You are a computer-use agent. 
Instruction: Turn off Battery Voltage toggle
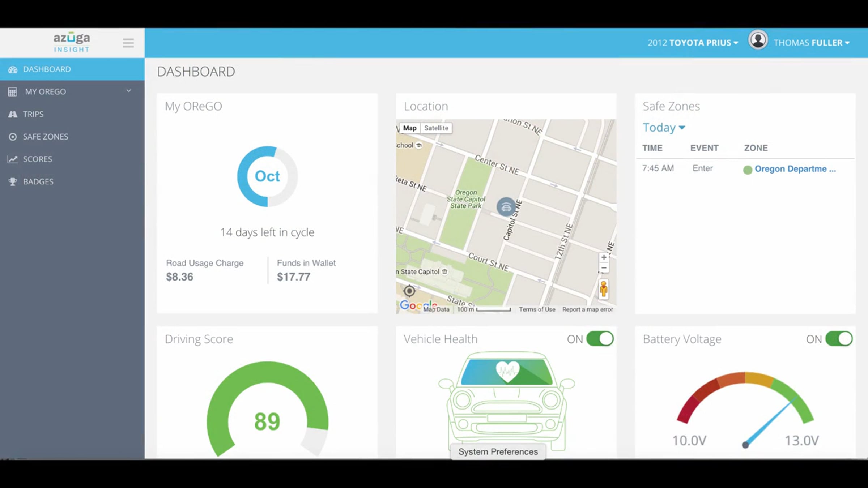pos(839,339)
